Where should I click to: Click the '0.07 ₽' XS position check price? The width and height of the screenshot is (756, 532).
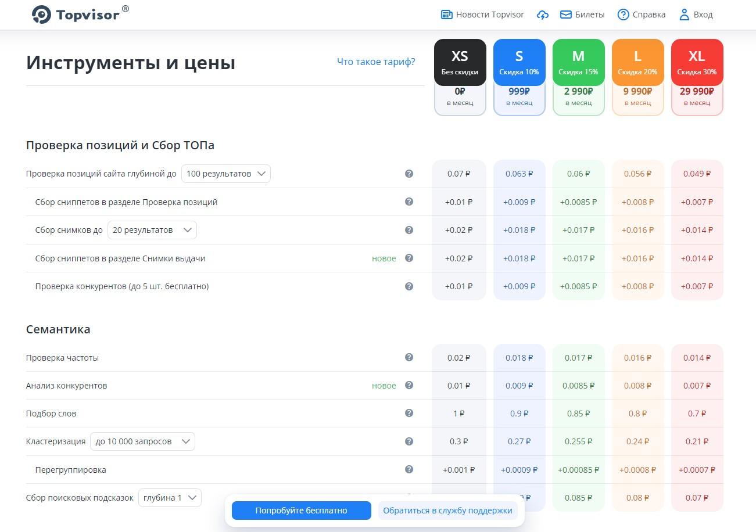click(459, 174)
